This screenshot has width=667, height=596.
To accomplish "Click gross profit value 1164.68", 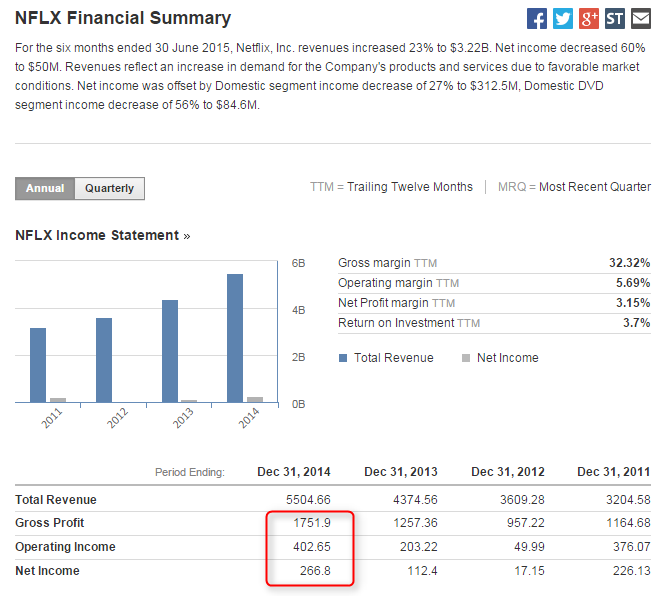I will tap(628, 523).
